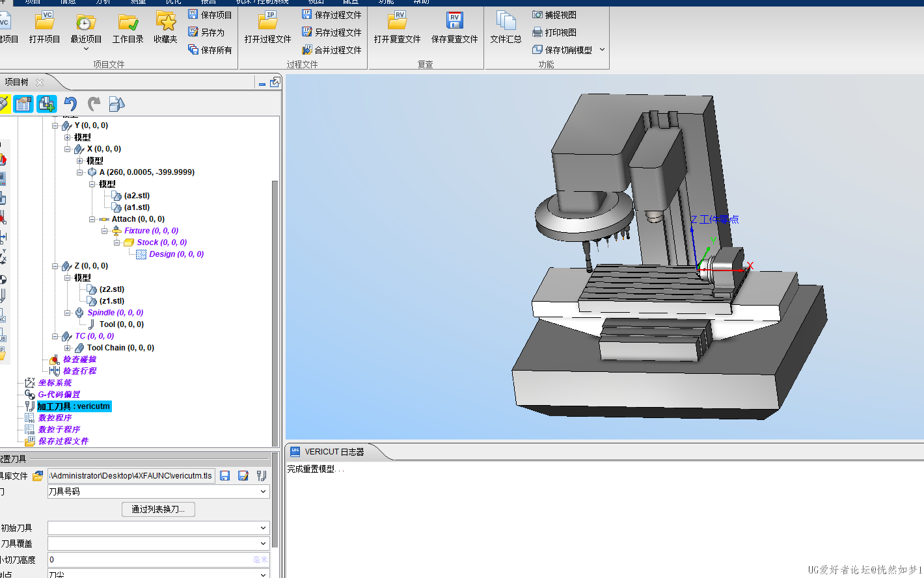Click 保存项目 save project icon
This screenshot has height=578, width=924.
(x=193, y=14)
